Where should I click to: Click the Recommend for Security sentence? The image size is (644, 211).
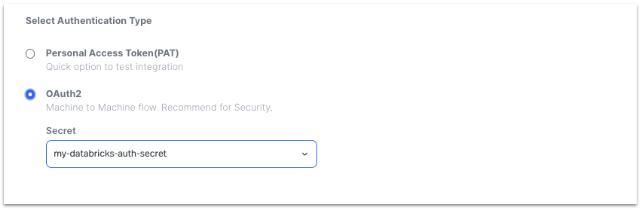pyautogui.click(x=217, y=107)
